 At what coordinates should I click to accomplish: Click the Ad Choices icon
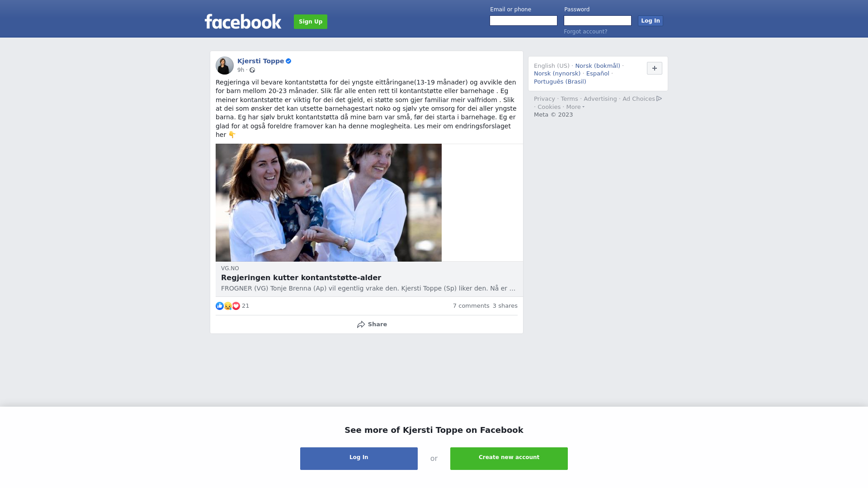click(x=659, y=99)
